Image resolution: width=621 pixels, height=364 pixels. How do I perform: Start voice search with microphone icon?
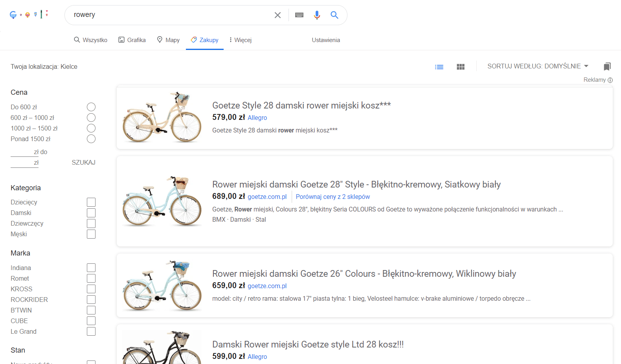click(x=317, y=15)
